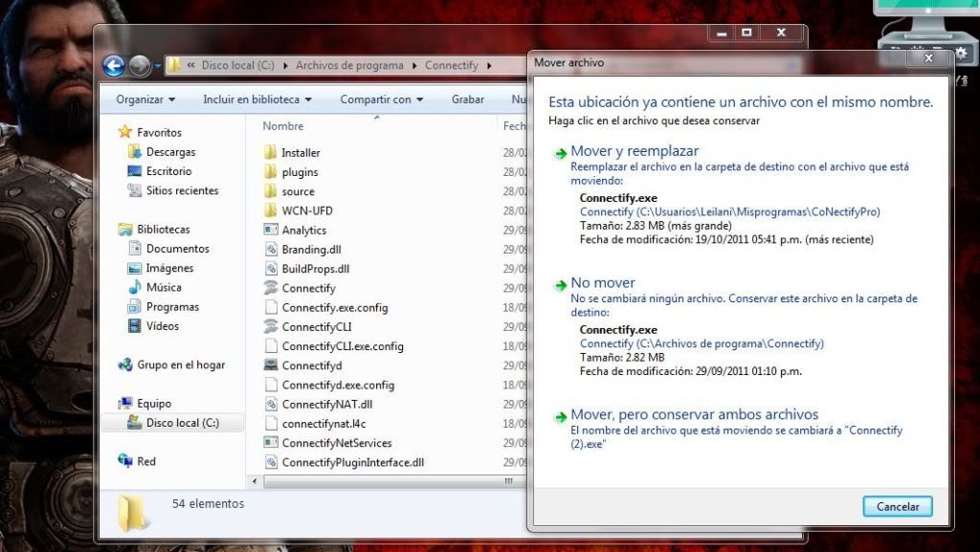Select the ConnectifyNAT.dll file icon

click(x=271, y=404)
